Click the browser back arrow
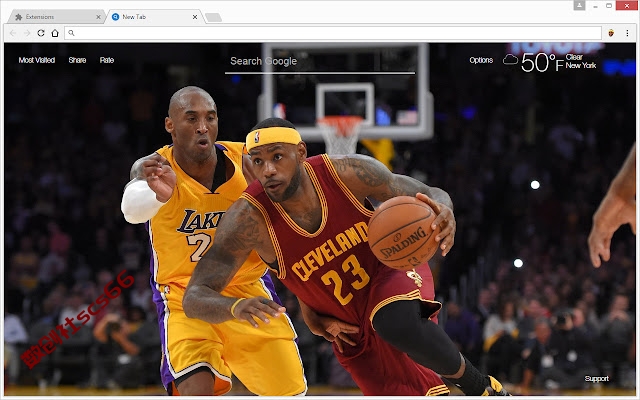This screenshot has height=400, width=640. pyautogui.click(x=13, y=33)
